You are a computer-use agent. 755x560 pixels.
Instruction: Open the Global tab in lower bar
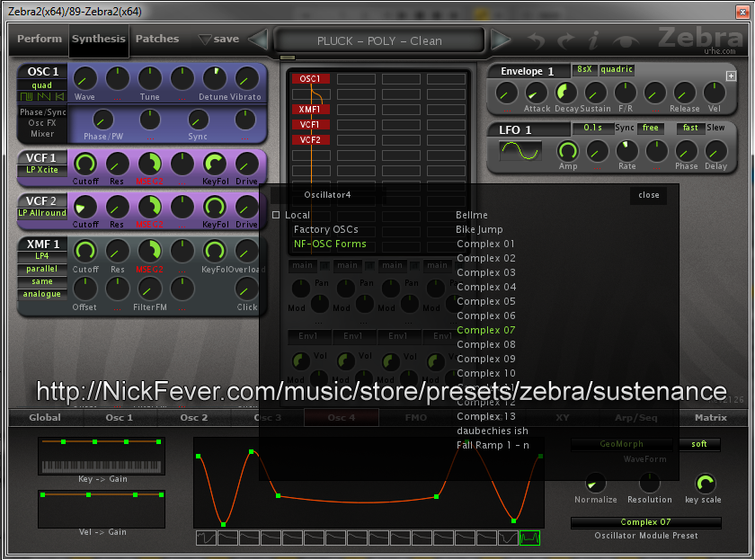[x=45, y=417]
